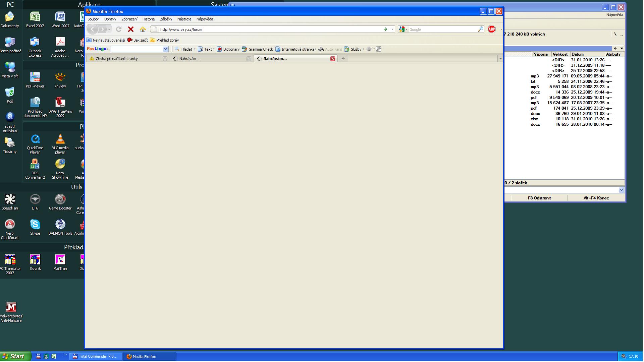Expand the Hledat dropdown in FoxLingo
The image size is (644, 362).
195,49
